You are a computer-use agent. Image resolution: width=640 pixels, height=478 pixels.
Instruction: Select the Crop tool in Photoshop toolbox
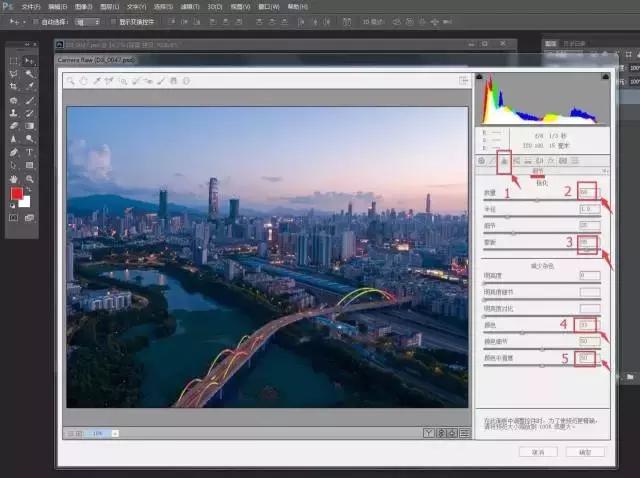(13, 87)
